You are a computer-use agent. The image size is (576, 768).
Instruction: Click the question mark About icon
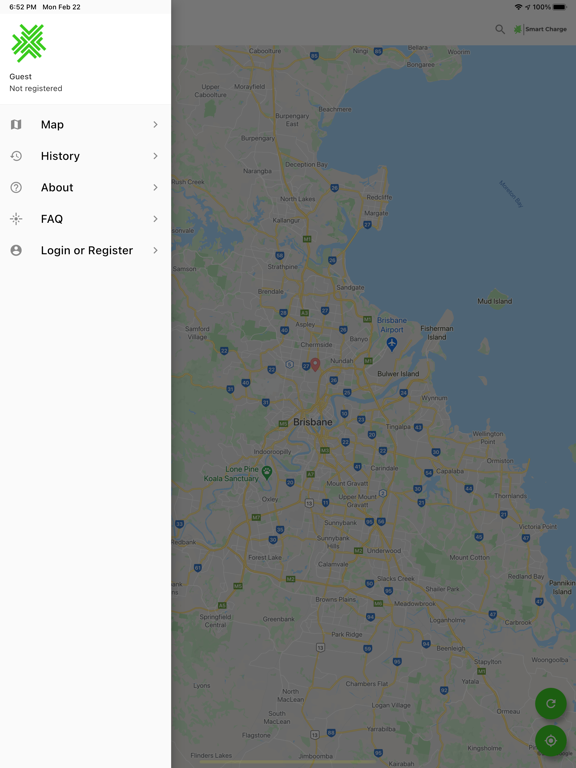[16, 187]
